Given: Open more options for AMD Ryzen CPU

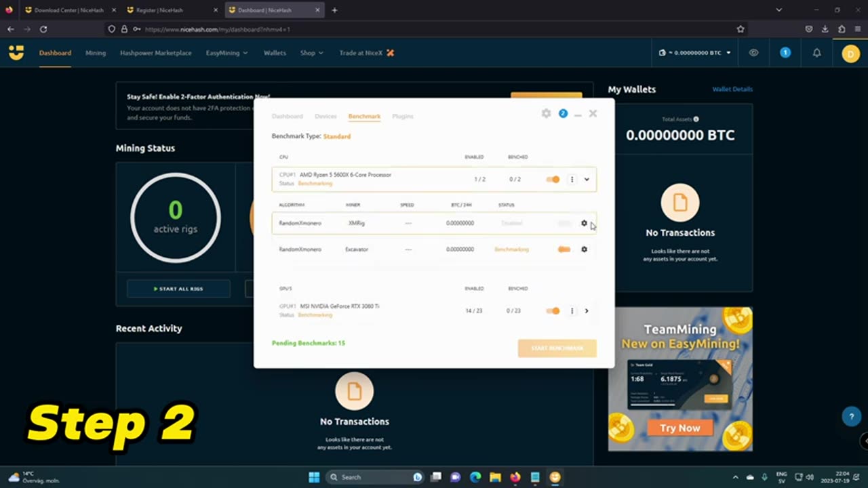Looking at the screenshot, I should click(572, 180).
